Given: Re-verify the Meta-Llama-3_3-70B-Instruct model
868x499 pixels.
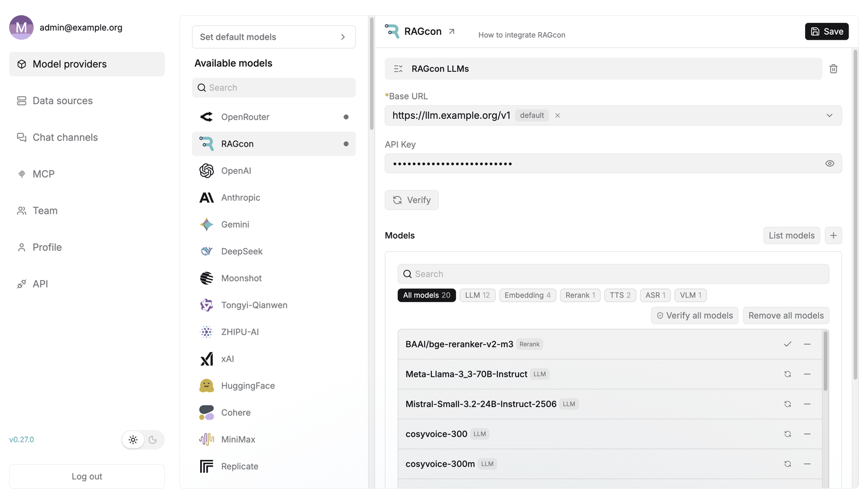Looking at the screenshot, I should [x=787, y=374].
